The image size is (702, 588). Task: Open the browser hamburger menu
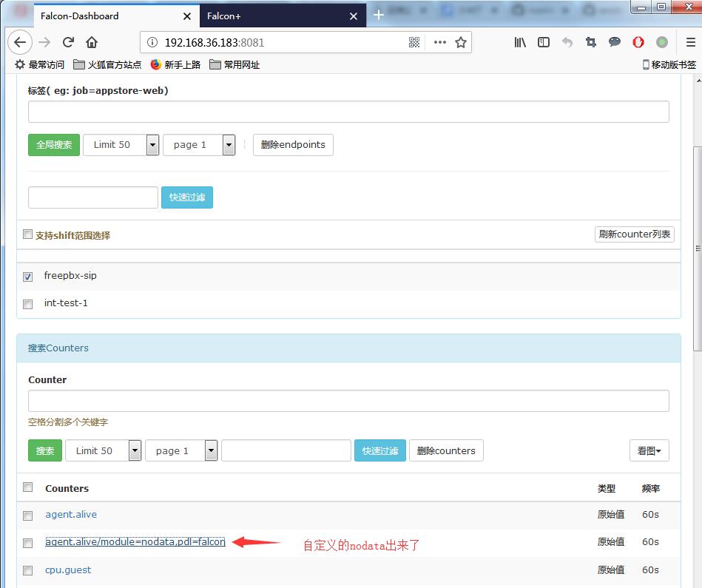pos(687,42)
